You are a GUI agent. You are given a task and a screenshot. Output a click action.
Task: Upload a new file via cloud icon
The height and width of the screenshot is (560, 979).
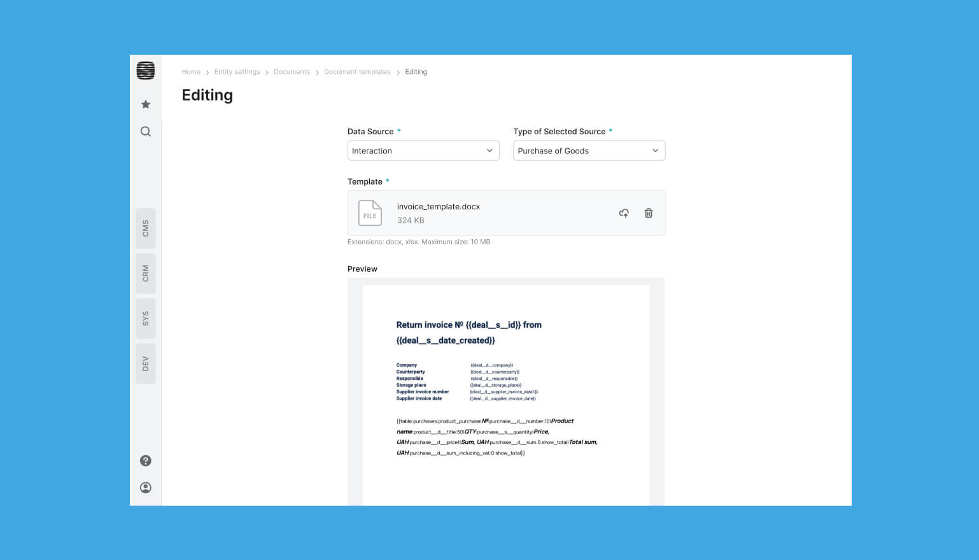(624, 213)
